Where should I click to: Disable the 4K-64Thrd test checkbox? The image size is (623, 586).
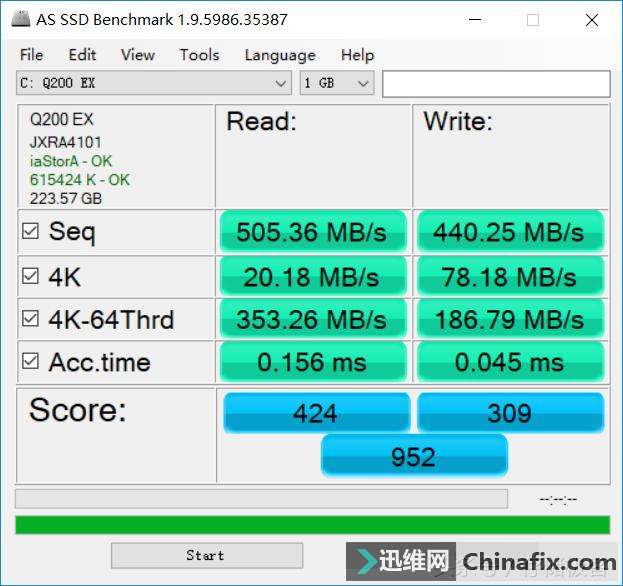tap(30, 319)
